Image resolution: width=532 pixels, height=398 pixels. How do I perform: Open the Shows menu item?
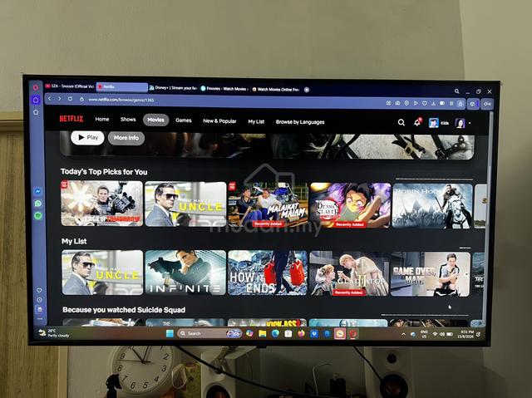pos(128,120)
